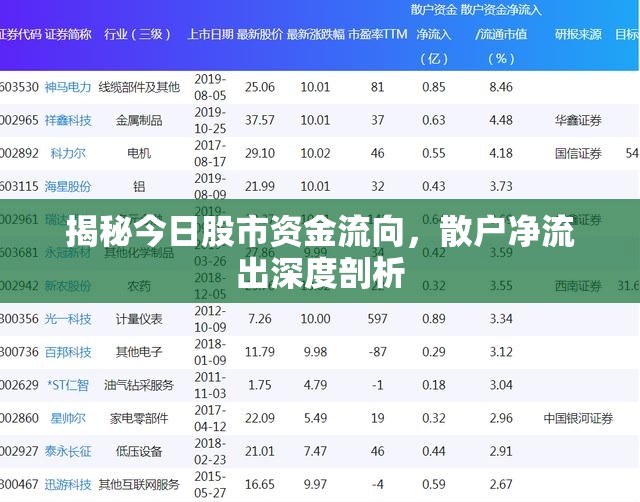Click the 最新涨跌幅 column header
Screen dimensions: 640x502
tap(315, 34)
